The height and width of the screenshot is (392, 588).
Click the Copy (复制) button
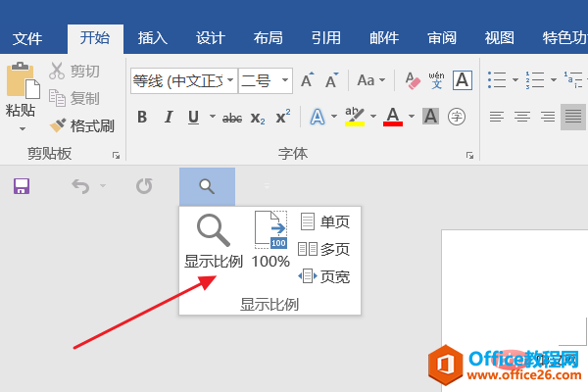(x=74, y=98)
